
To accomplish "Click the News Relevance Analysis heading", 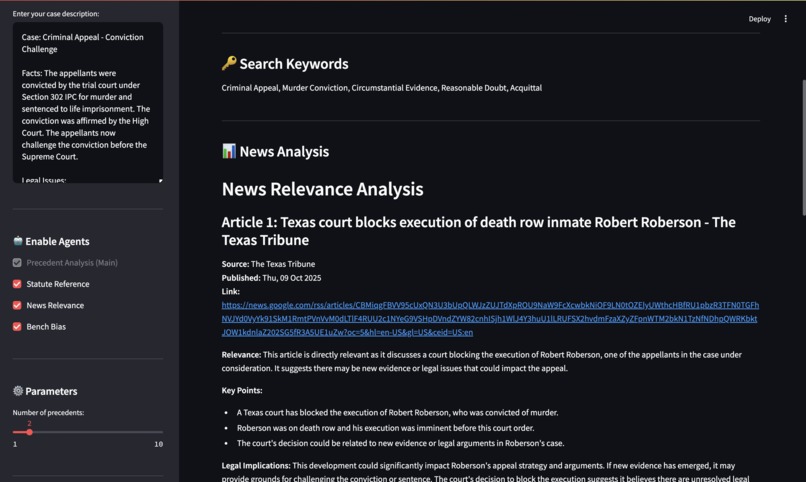I will pos(322,189).
